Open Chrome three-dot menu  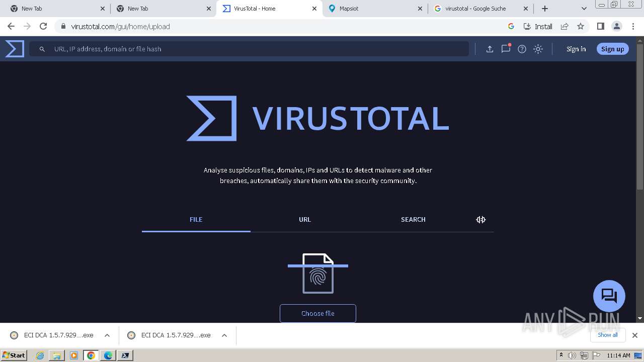coord(632,26)
